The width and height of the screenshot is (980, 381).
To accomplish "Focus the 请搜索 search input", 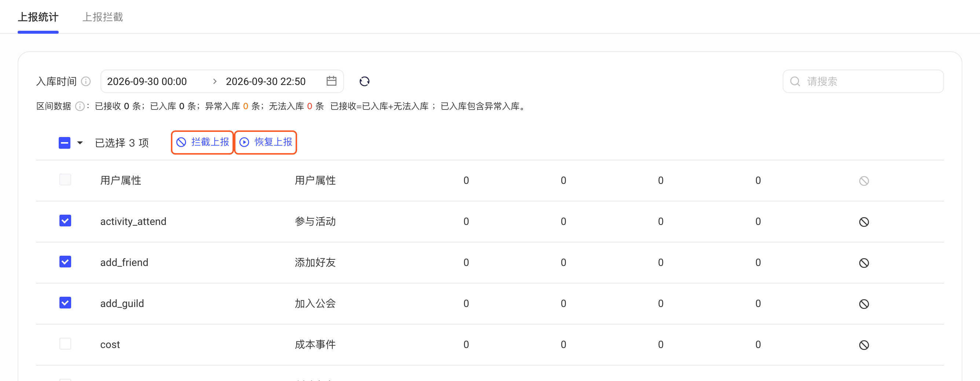I will pyautogui.click(x=863, y=81).
